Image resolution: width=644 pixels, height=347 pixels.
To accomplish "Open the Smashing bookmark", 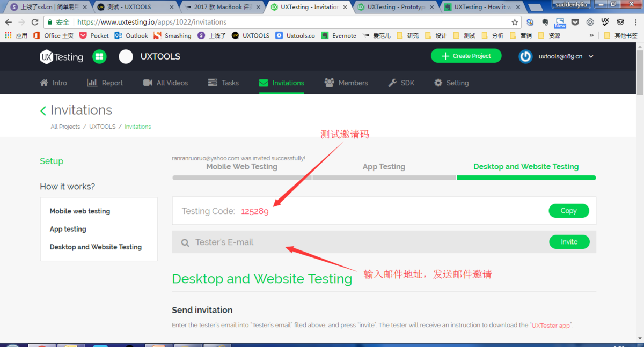I will (172, 35).
